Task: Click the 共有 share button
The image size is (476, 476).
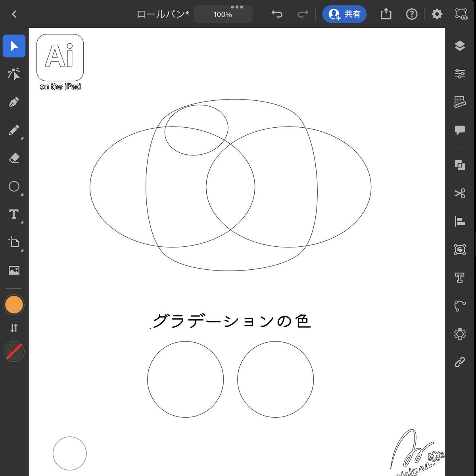Action: click(x=344, y=14)
